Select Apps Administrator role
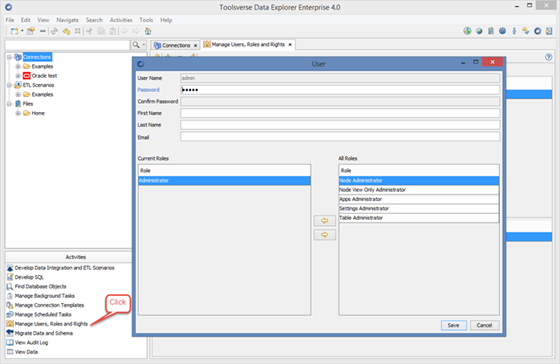The height and width of the screenshot is (364, 560). pyautogui.click(x=419, y=199)
